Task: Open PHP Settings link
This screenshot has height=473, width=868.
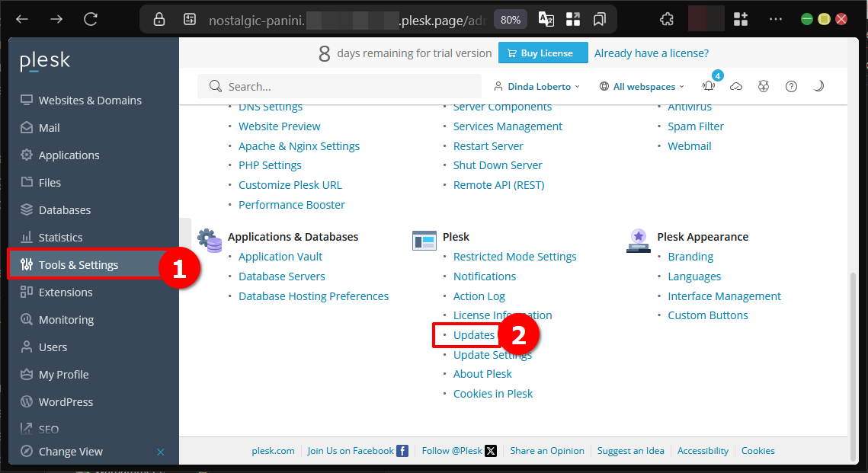Action: 270,165
